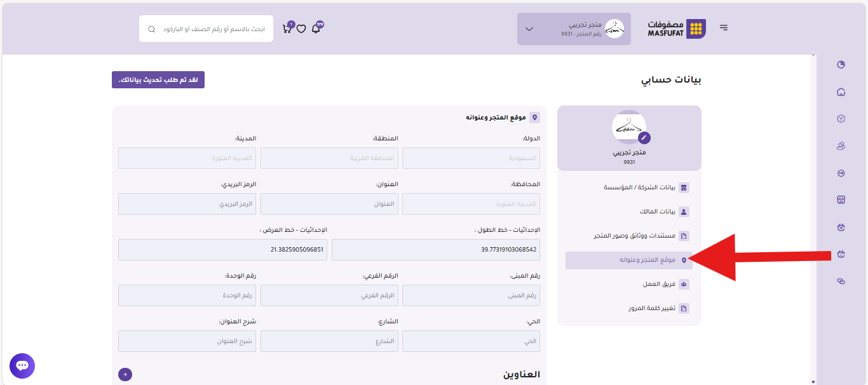
Task: Click the MASFUFAT logo
Action: click(676, 29)
